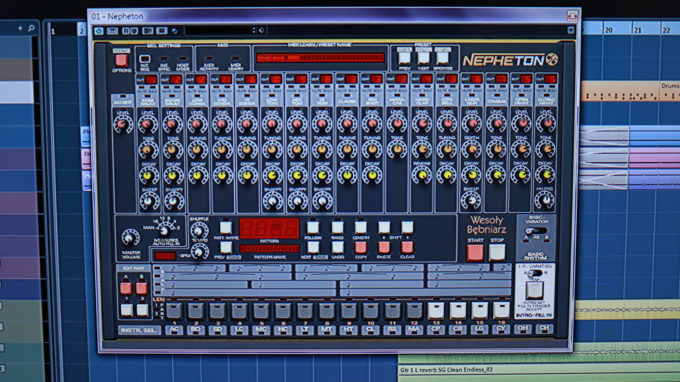
Task: Click the Master Volume knob
Action: [130, 238]
